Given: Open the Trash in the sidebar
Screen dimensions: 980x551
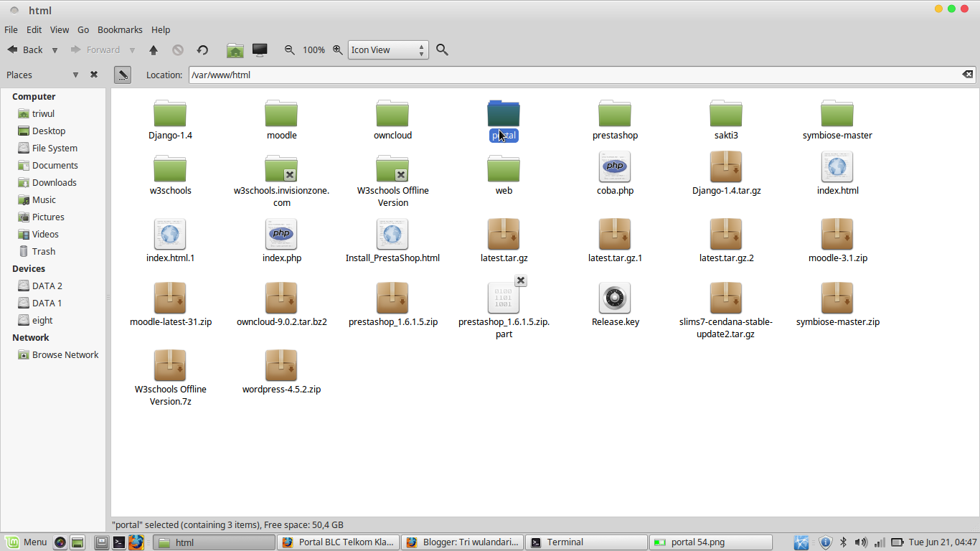Looking at the screenshot, I should [x=42, y=251].
